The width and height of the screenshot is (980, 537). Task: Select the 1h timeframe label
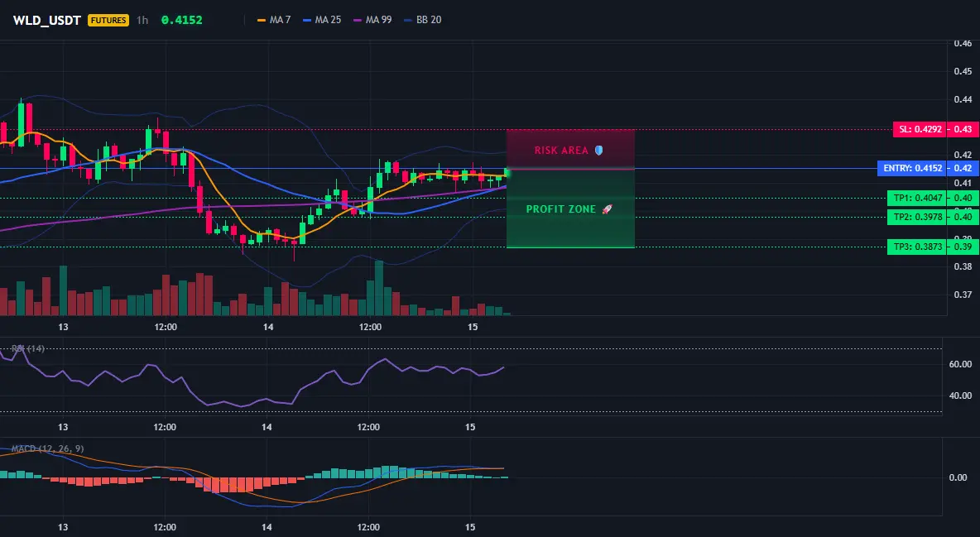click(142, 20)
